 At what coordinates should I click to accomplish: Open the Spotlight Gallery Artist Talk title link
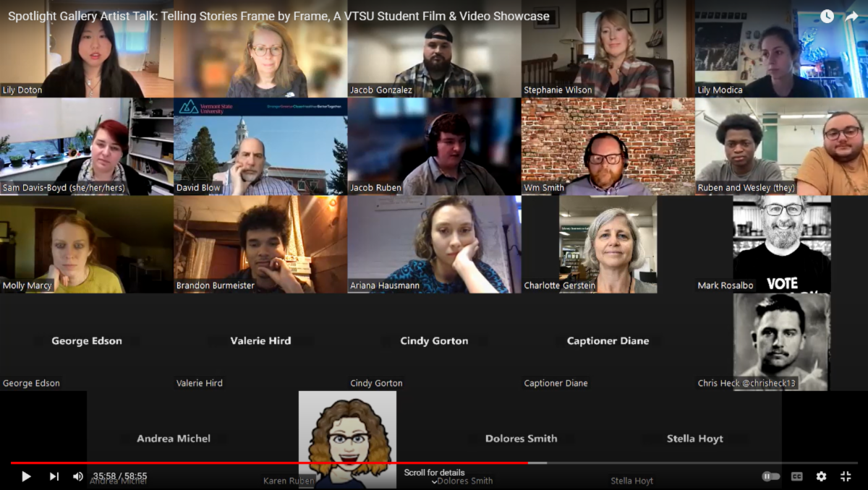[x=278, y=16]
